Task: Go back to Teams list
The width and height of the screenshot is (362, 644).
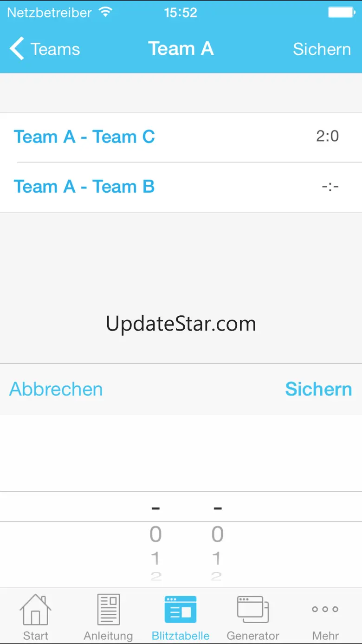Action: click(45, 49)
